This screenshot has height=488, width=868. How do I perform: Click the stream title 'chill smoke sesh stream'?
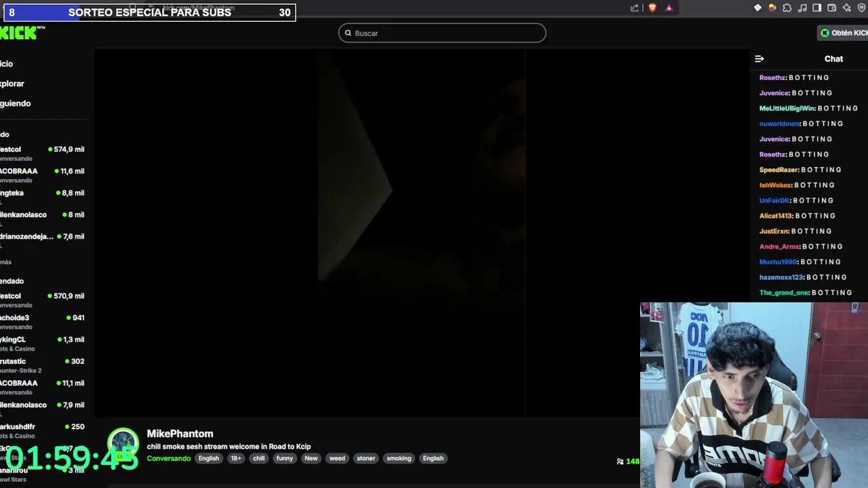[229, 447]
